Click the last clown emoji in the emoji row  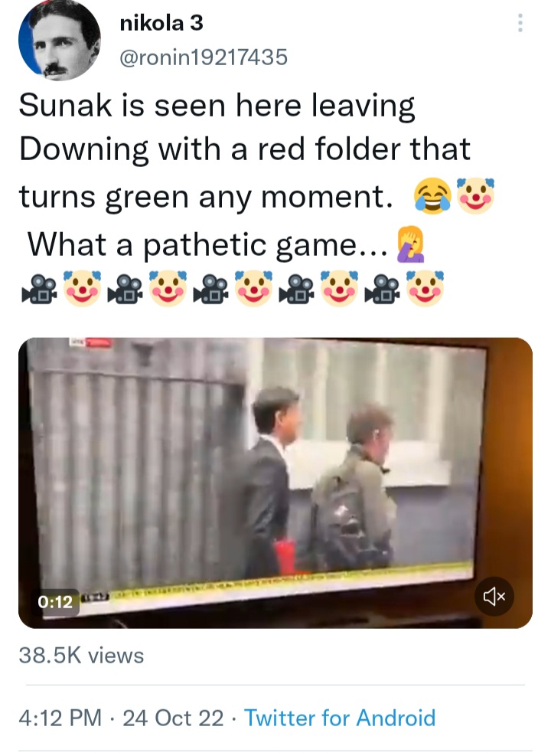point(425,288)
